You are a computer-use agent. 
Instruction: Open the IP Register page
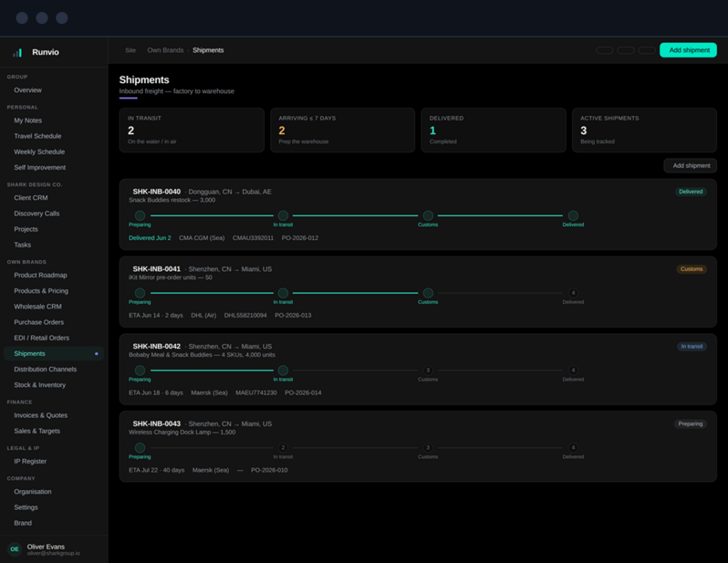30,461
